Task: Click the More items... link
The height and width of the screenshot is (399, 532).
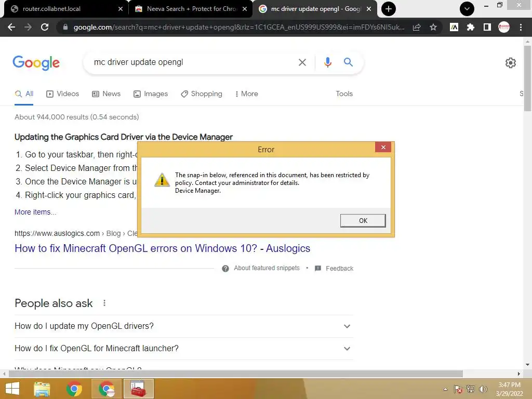Action: [35, 212]
